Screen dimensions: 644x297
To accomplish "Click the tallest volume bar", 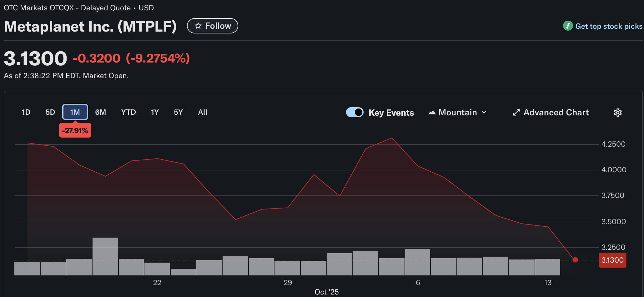I will point(105,256).
